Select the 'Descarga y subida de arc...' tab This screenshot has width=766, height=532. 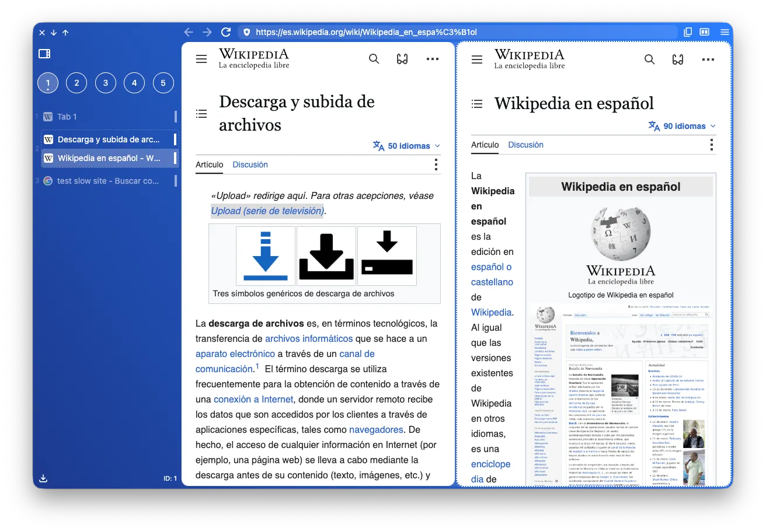tap(110, 139)
